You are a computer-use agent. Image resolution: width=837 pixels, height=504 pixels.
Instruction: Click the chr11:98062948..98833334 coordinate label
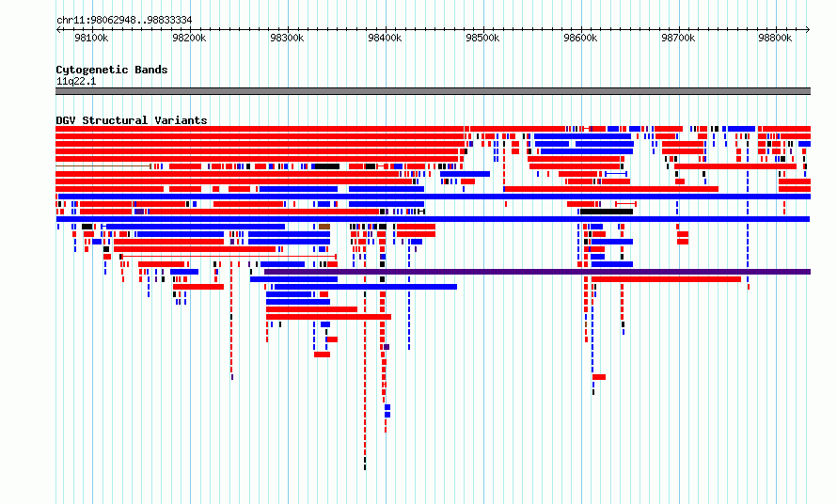click(x=124, y=20)
